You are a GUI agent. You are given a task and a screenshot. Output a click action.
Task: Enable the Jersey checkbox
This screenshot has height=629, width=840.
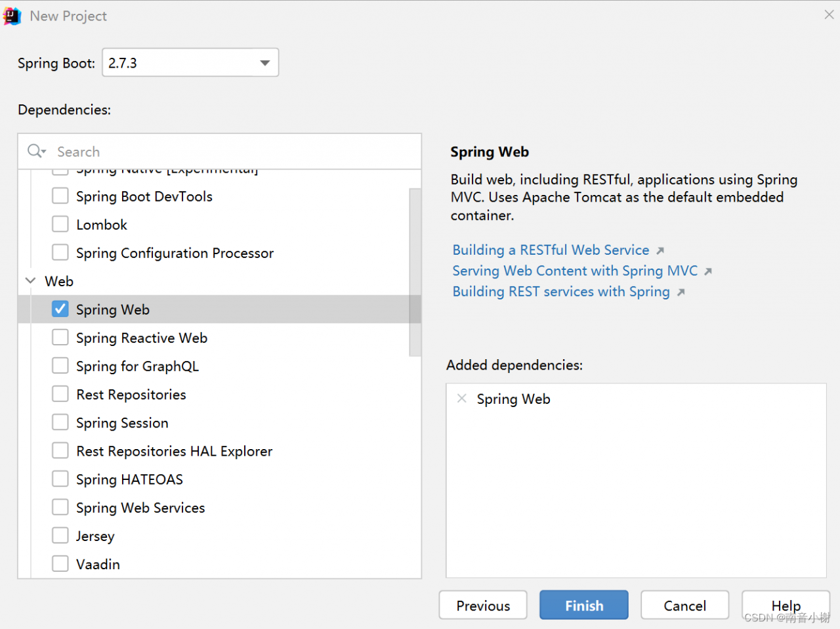pyautogui.click(x=60, y=535)
